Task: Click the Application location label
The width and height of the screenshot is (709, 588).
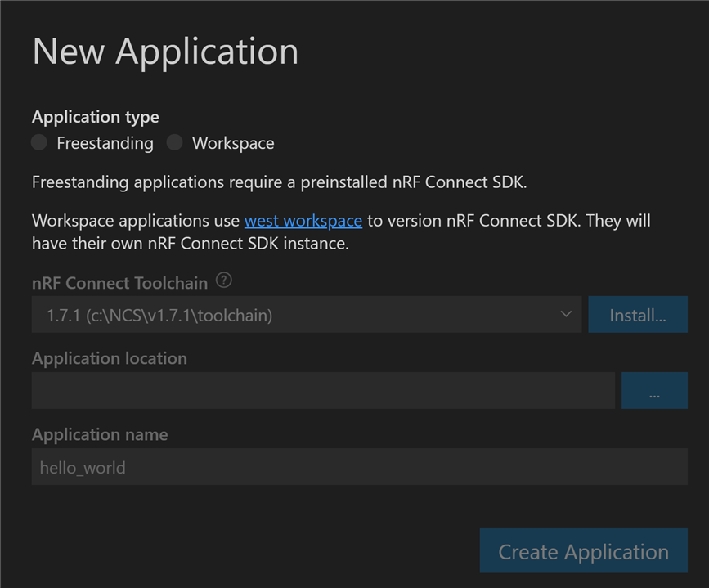Action: pos(110,358)
